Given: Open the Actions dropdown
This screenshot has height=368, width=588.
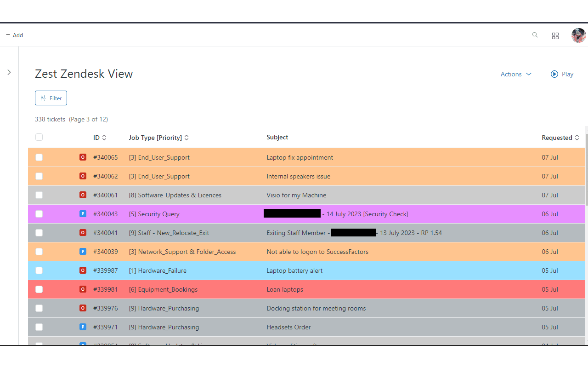Looking at the screenshot, I should tap(515, 74).
